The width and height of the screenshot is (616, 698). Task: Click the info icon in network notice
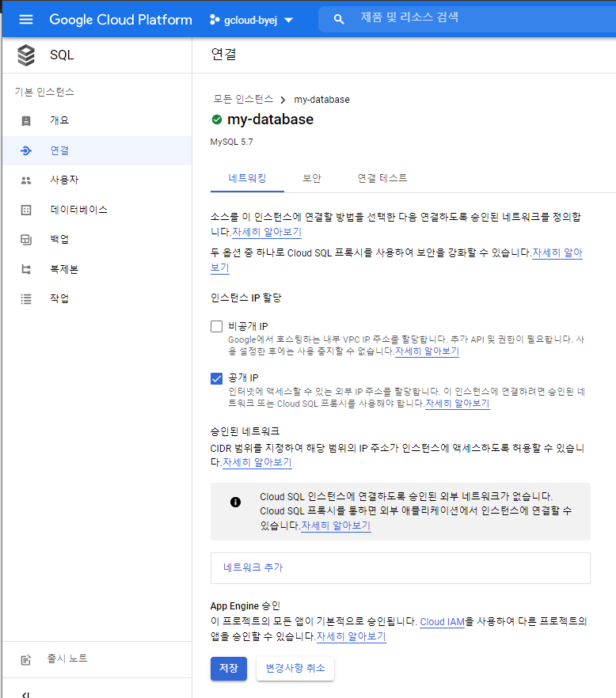(x=236, y=502)
